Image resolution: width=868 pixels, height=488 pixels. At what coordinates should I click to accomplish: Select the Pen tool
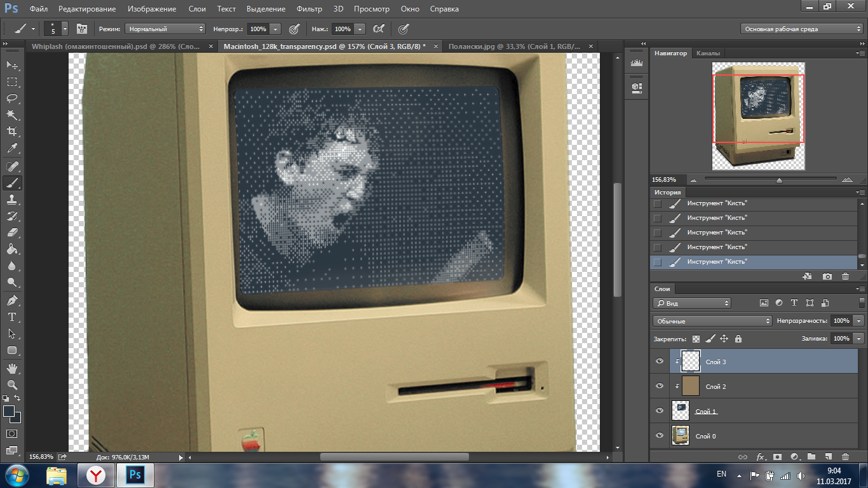[x=12, y=301]
